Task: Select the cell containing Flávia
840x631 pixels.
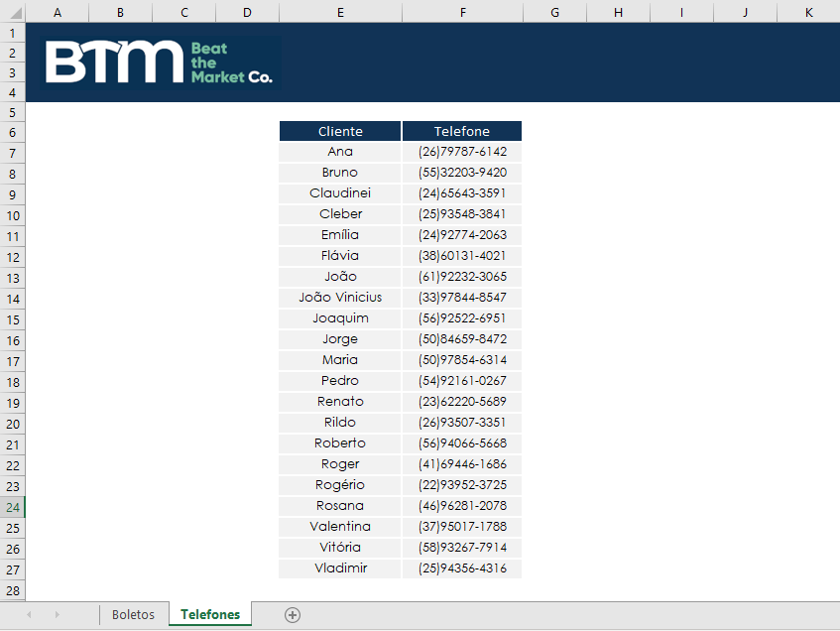Action: tap(340, 256)
